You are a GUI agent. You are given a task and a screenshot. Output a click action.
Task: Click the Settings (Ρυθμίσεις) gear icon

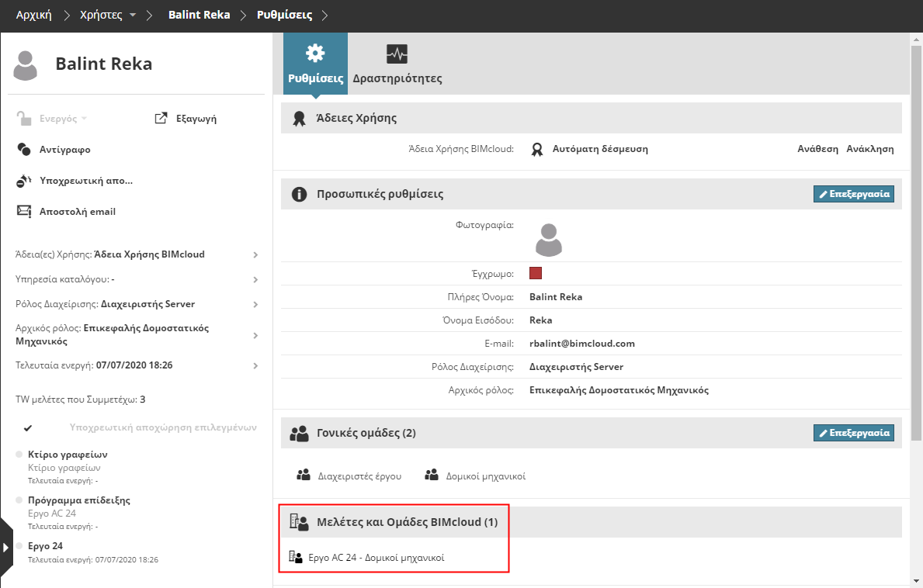(315, 54)
